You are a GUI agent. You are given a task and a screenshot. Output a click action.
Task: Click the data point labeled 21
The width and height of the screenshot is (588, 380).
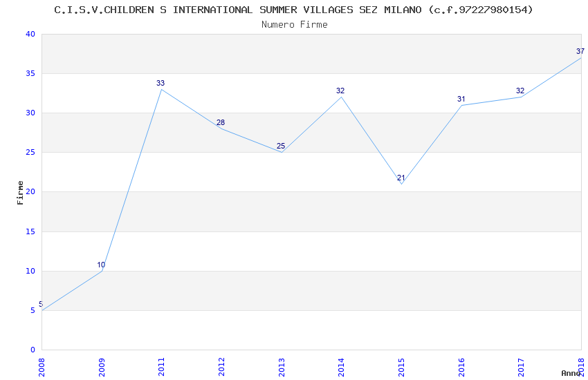401,184
